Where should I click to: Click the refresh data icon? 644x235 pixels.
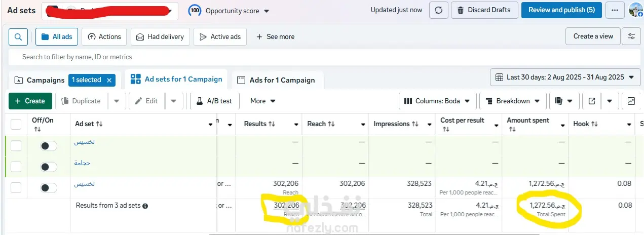click(438, 10)
